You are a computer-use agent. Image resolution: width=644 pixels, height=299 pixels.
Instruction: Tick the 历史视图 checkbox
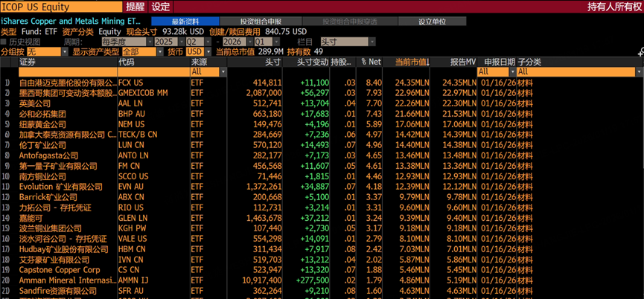click(x=4, y=42)
